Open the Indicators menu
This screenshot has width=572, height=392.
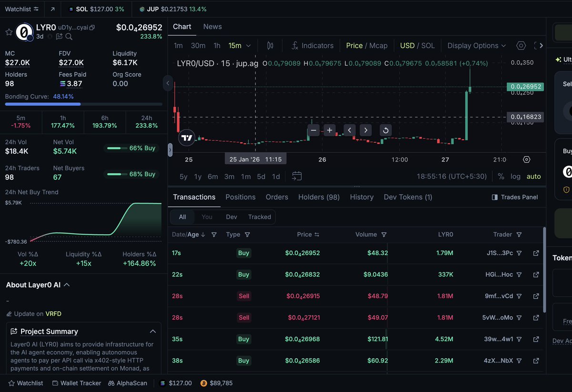point(312,46)
